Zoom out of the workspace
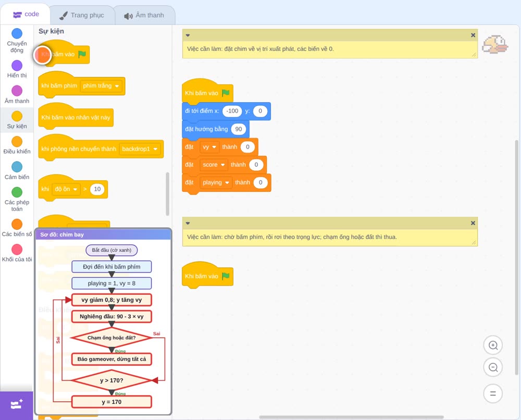The image size is (521, 420). click(493, 367)
